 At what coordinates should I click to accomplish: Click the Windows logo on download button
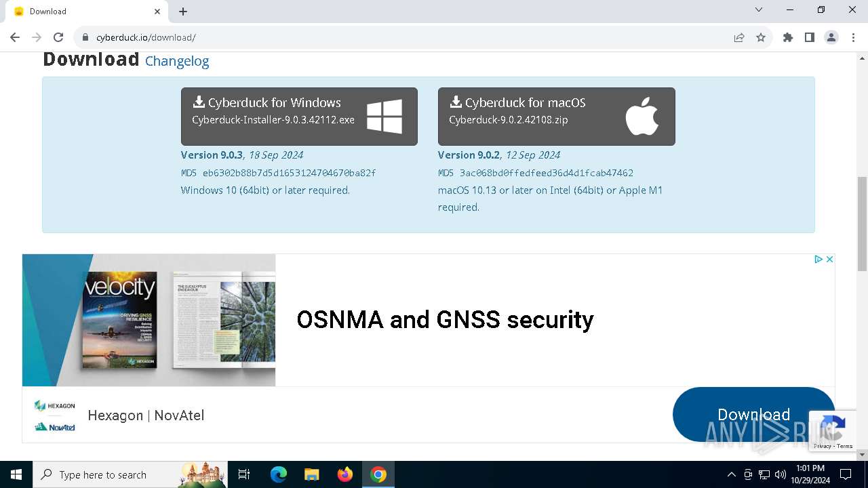[x=384, y=117]
